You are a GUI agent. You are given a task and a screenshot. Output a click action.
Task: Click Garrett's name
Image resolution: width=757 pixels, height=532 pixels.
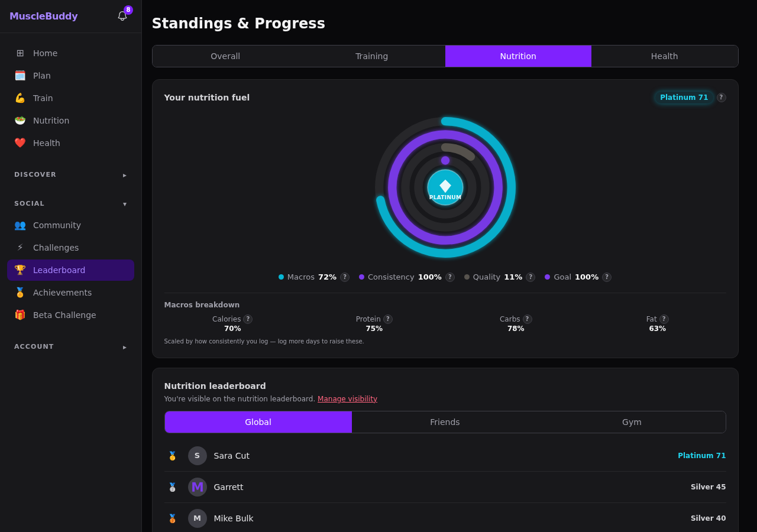(x=229, y=487)
